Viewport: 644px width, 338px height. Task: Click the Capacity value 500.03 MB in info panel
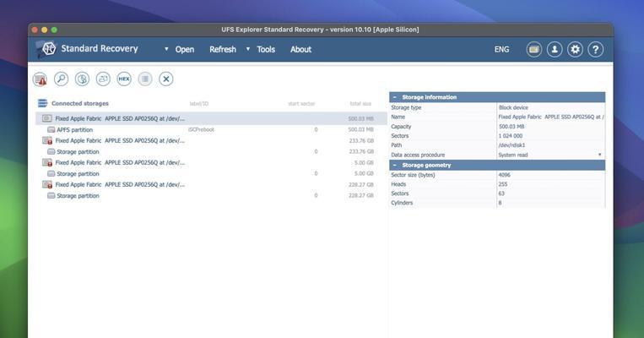pos(511,127)
